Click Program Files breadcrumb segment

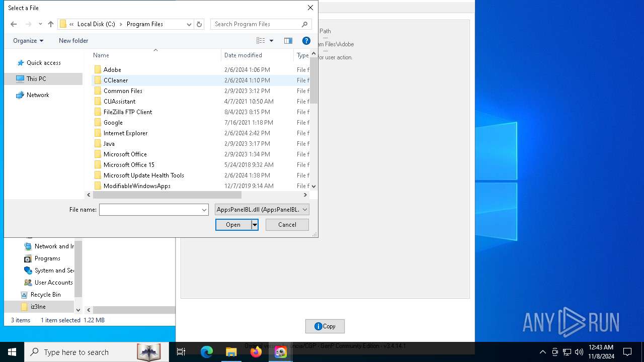coord(145,24)
